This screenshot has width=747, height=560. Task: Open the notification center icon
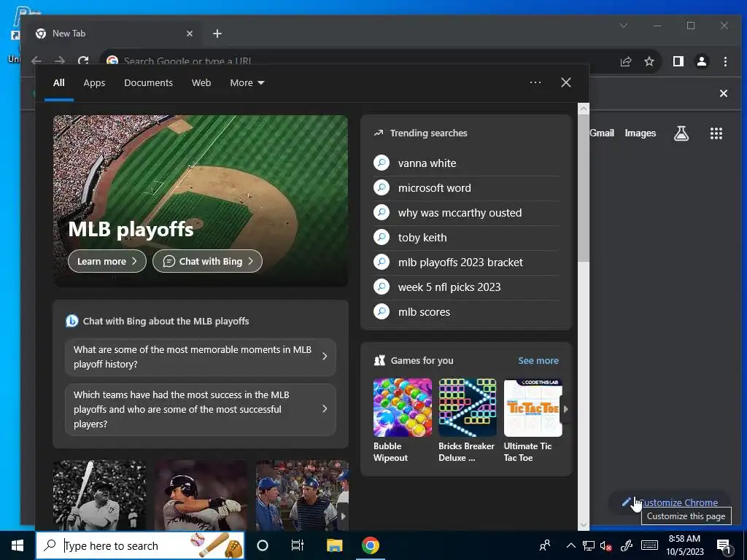pos(724,546)
